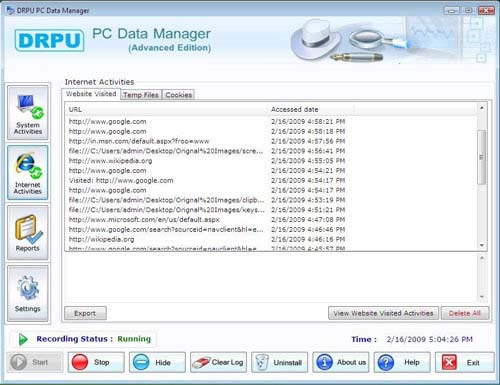Switch to the Website Visited tab
This screenshot has height=385, width=500.
91,94
